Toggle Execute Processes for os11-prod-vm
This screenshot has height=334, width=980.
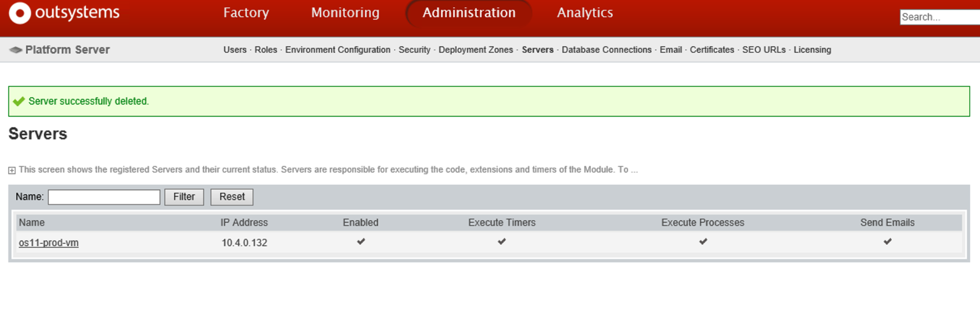coord(703,241)
